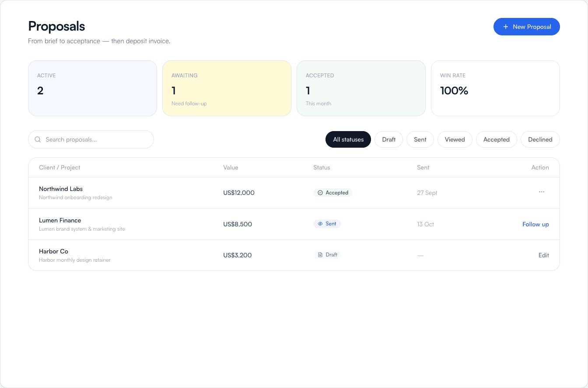588x388 pixels.
Task: Click the document icon in Draft badge
Action: tap(320, 255)
